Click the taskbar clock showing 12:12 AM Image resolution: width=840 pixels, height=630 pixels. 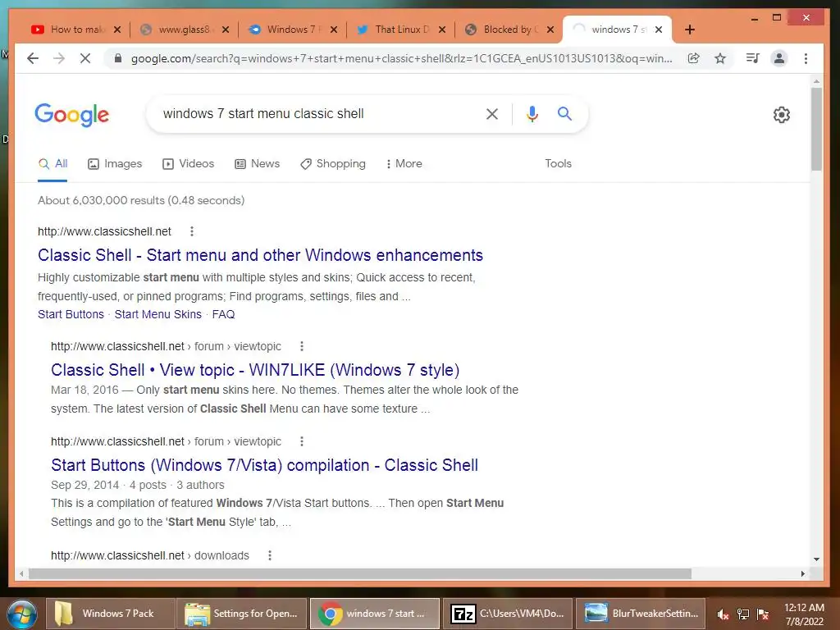click(804, 614)
